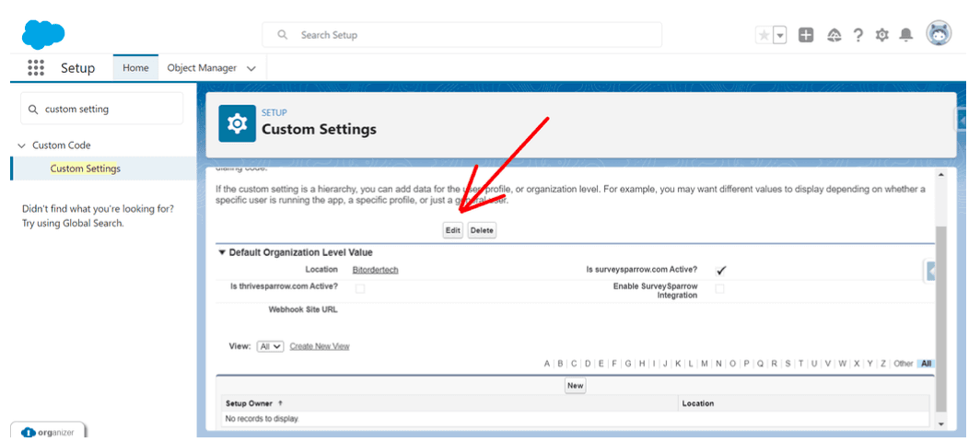Click the Create New View link

click(x=320, y=346)
